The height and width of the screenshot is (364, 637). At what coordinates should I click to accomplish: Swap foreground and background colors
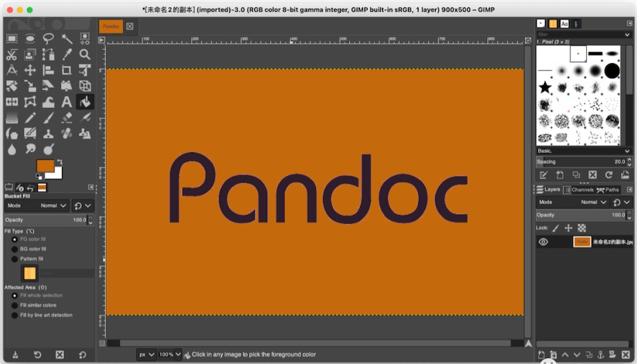point(60,162)
